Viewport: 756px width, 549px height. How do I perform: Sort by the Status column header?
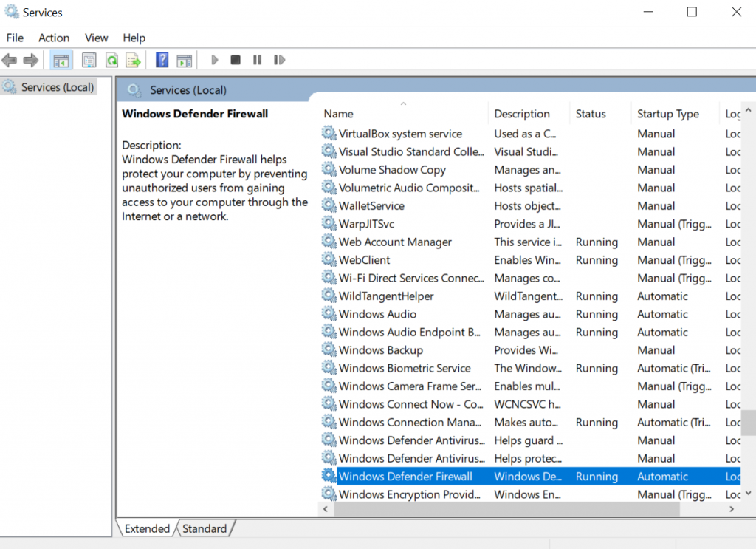(600, 114)
